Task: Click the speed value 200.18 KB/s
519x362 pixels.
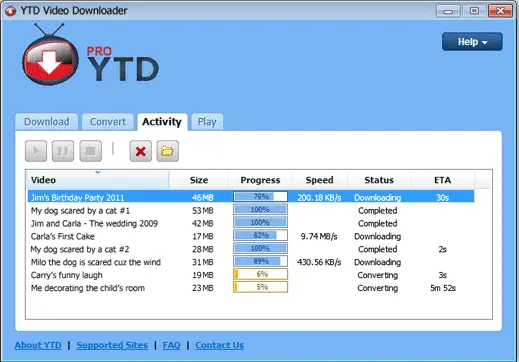Action: coord(319,198)
